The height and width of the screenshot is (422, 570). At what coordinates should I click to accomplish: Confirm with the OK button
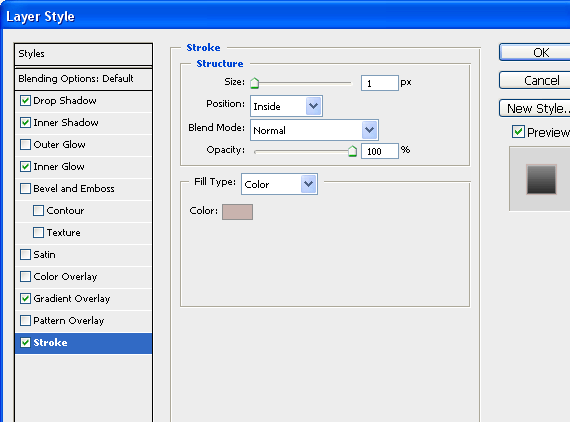pyautogui.click(x=535, y=52)
